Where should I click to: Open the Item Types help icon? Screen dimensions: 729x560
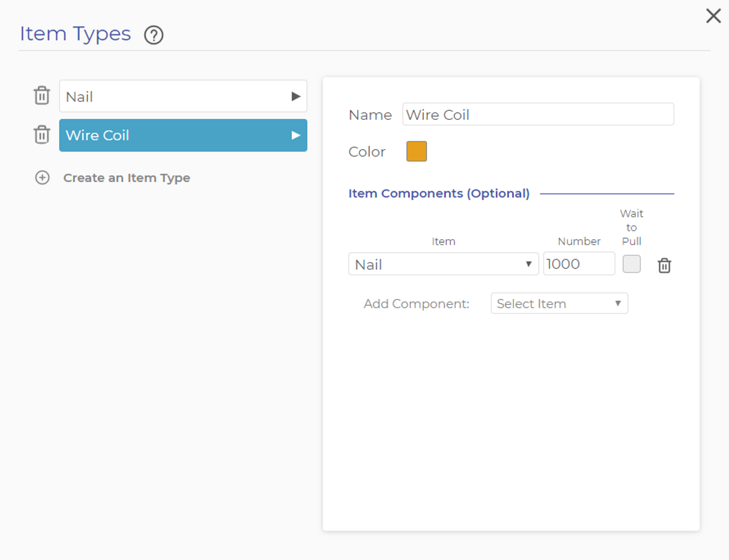[153, 35]
